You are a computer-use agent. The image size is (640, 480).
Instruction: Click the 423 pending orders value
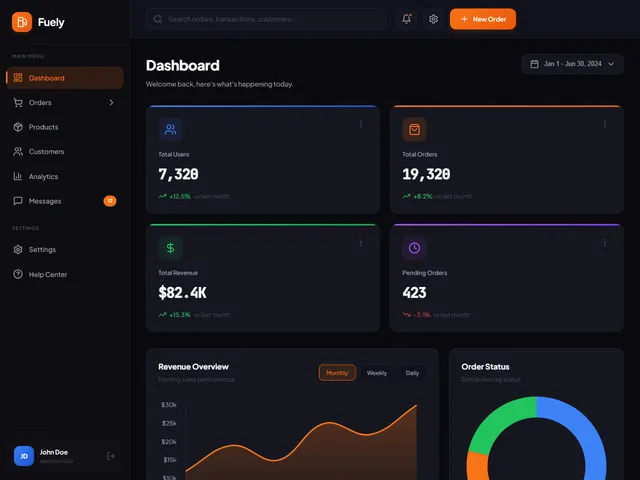coord(414,293)
